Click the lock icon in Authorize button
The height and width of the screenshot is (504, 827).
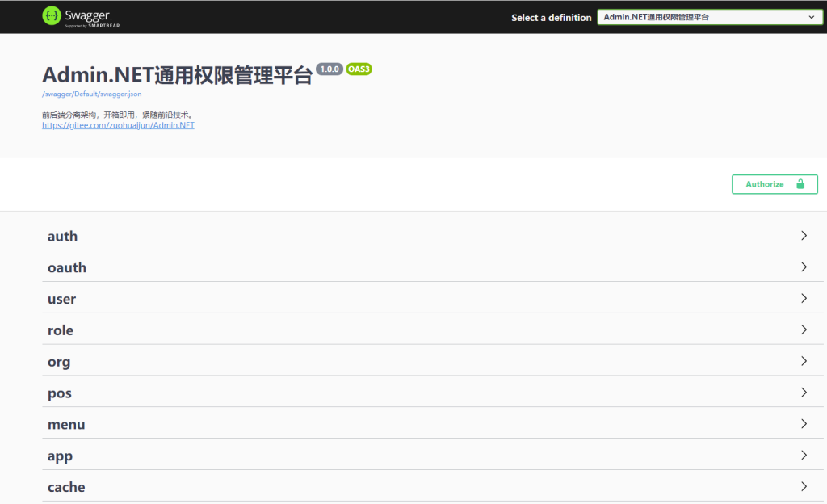800,184
